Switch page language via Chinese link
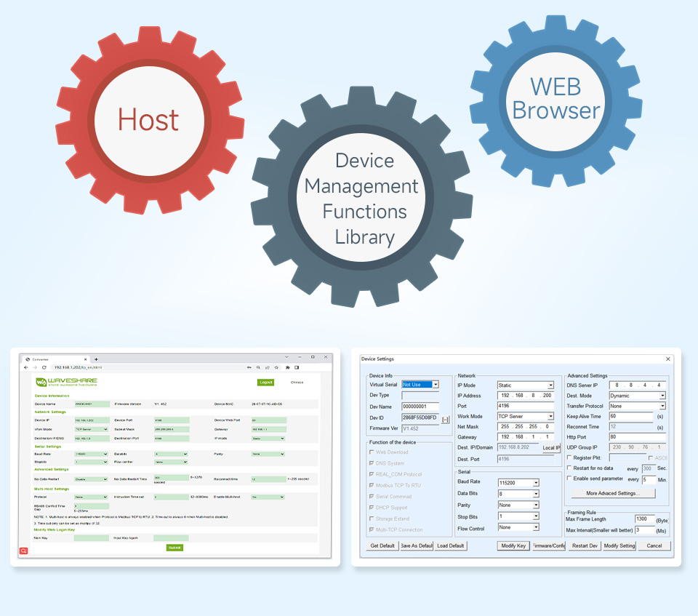 point(297,382)
